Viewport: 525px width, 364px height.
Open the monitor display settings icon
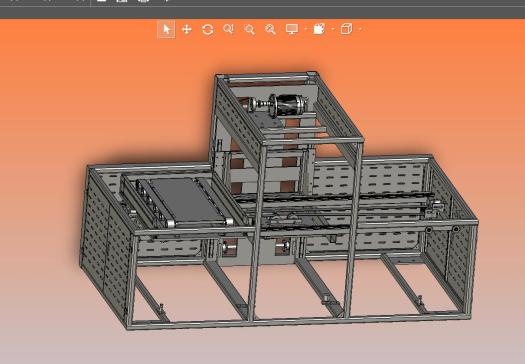[292, 29]
